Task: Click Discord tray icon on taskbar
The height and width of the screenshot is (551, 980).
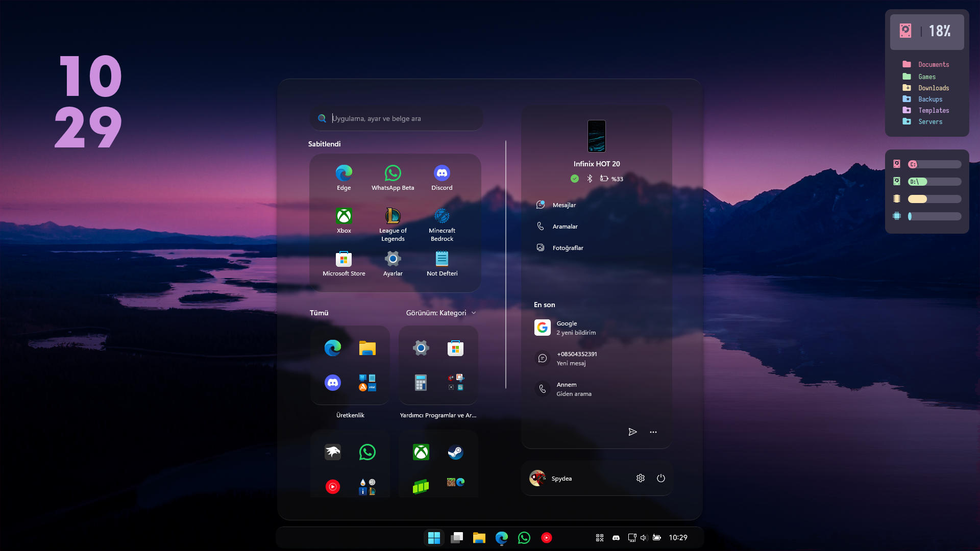Action: [616, 538]
